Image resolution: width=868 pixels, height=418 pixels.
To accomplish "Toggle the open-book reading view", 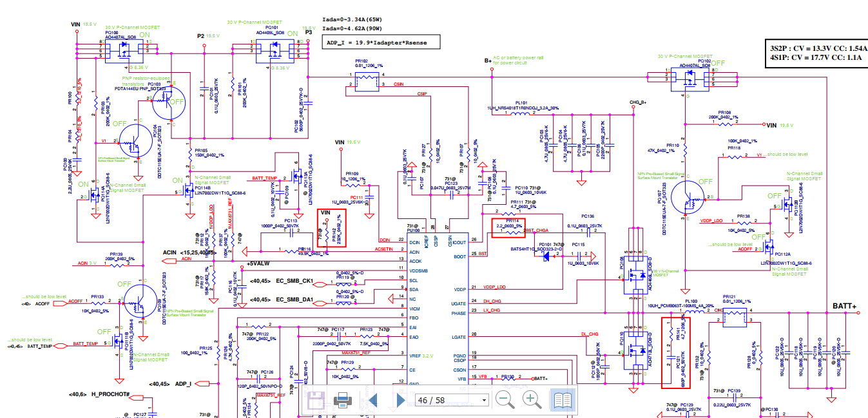I will 563,400.
